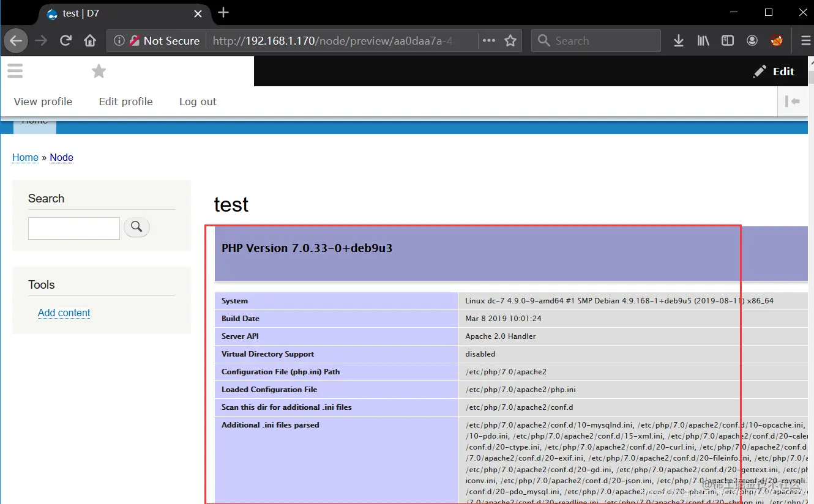Click the Log out link
Viewport: 814px width, 504px height.
198,102
